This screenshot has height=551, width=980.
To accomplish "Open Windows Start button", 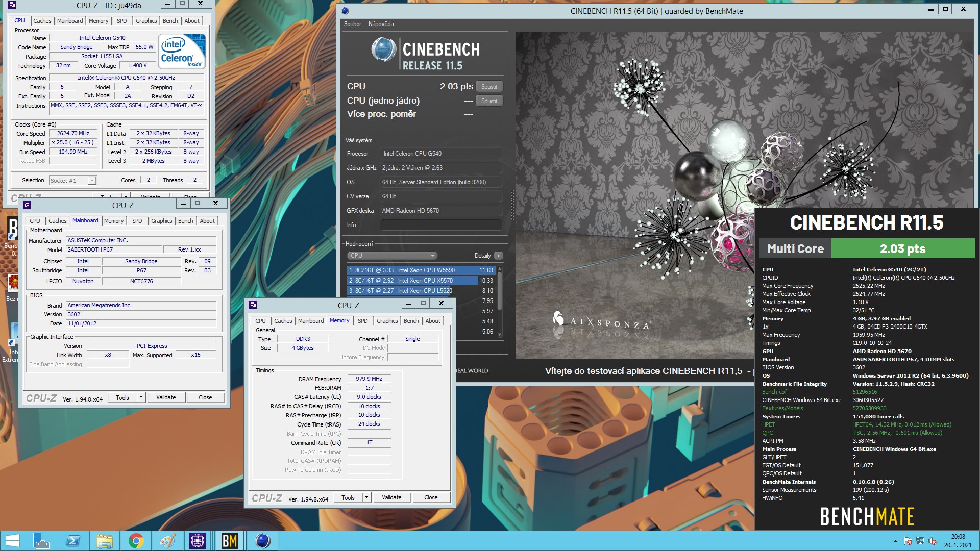I will (12, 541).
